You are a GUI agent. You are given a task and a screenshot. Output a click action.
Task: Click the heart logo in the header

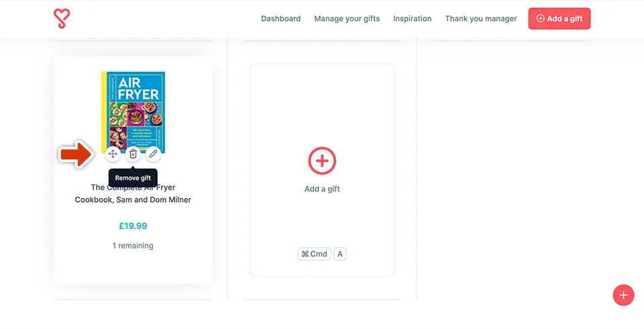point(62,19)
